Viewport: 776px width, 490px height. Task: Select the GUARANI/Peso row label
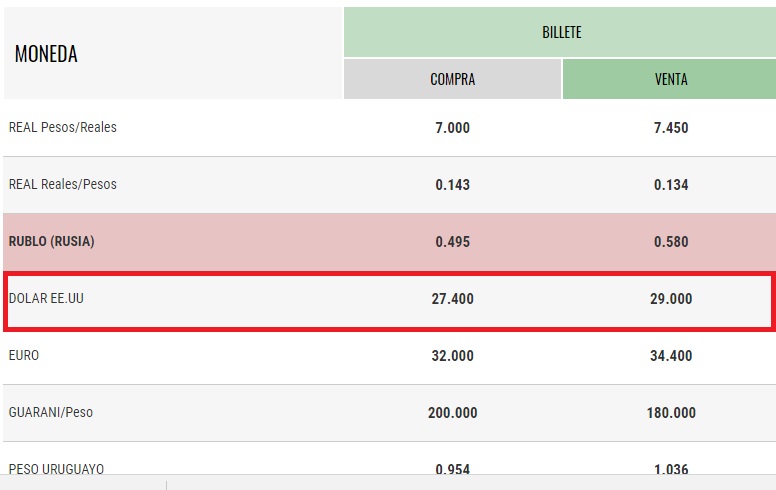[51, 412]
